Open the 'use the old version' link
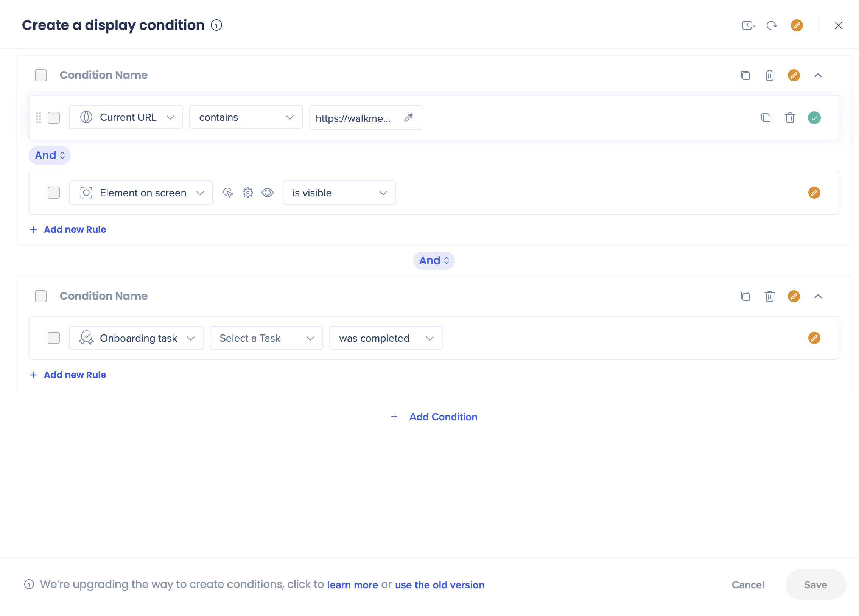The image size is (859, 616). 439,585
